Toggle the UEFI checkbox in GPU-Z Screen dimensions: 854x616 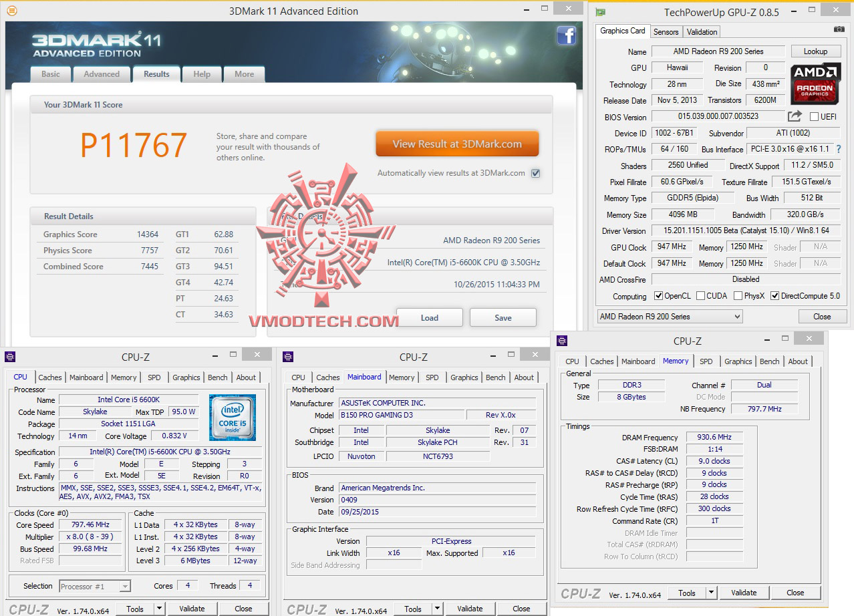(x=814, y=116)
